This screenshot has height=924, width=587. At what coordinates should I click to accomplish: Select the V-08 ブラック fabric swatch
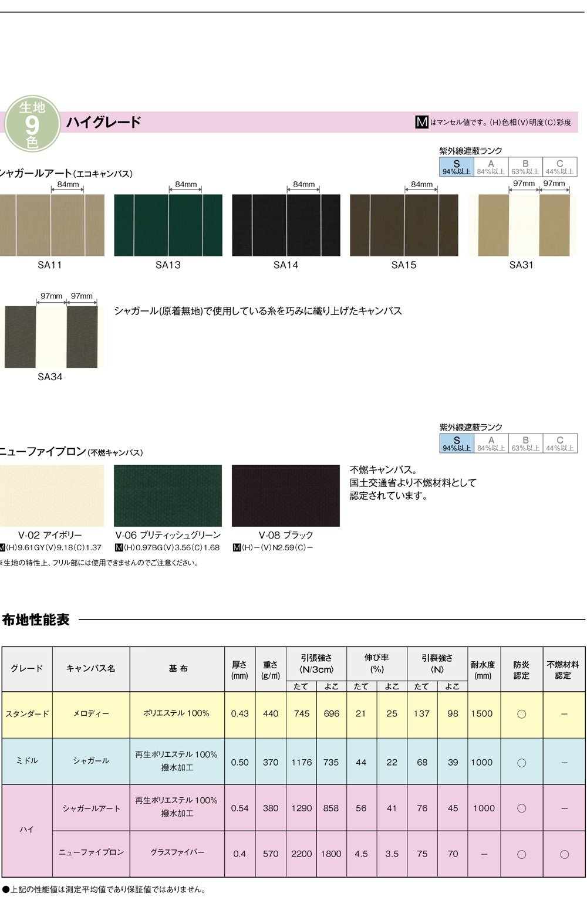(286, 496)
